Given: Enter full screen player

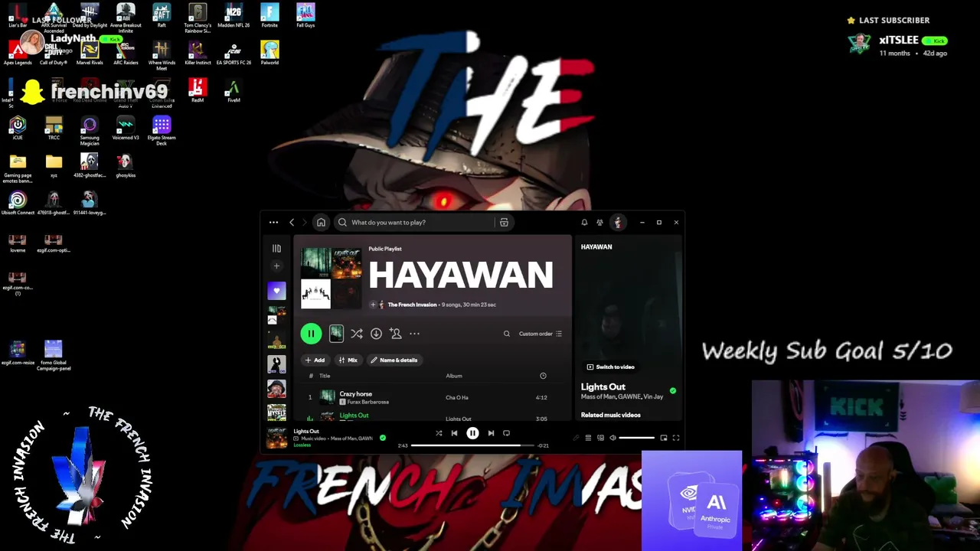Looking at the screenshot, I should (676, 438).
